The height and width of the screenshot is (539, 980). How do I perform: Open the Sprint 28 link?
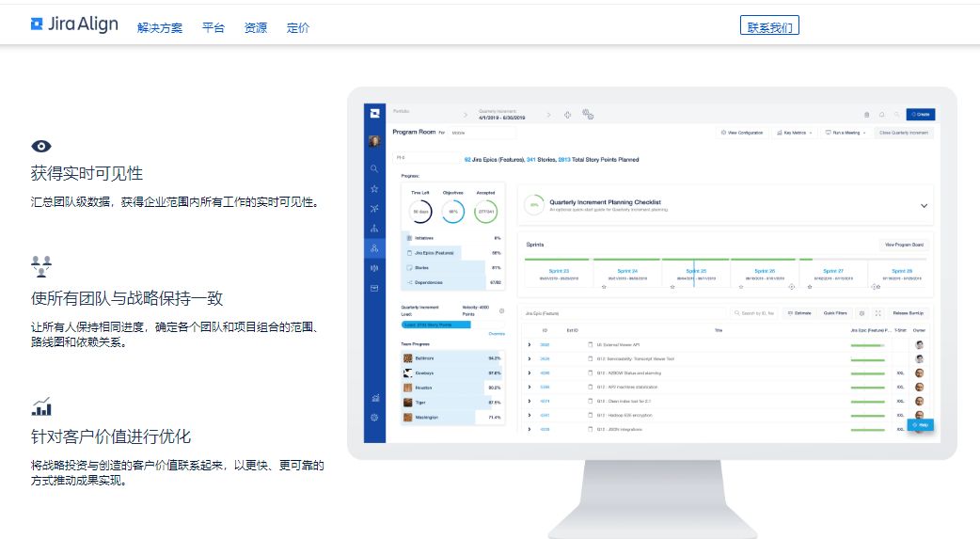point(902,271)
